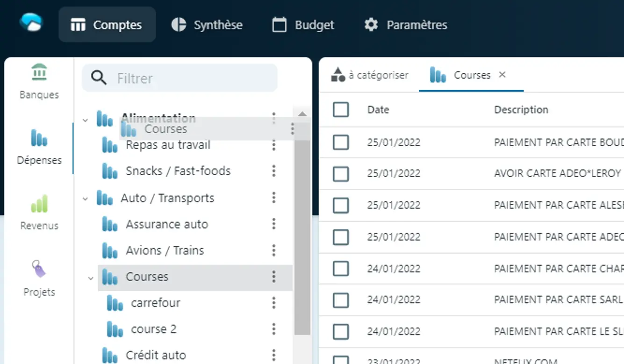Go to Paramètres settings
624x364 pixels.
coord(406,25)
